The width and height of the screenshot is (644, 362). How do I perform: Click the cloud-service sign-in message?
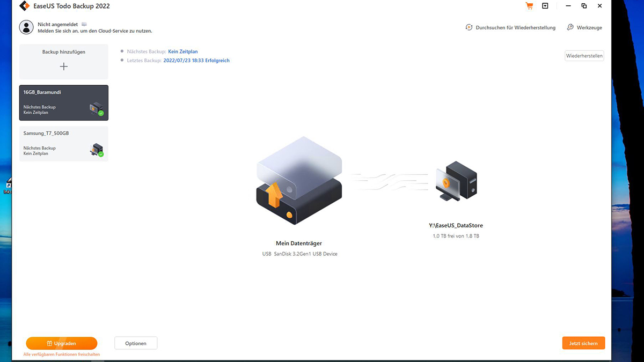pyautogui.click(x=95, y=31)
